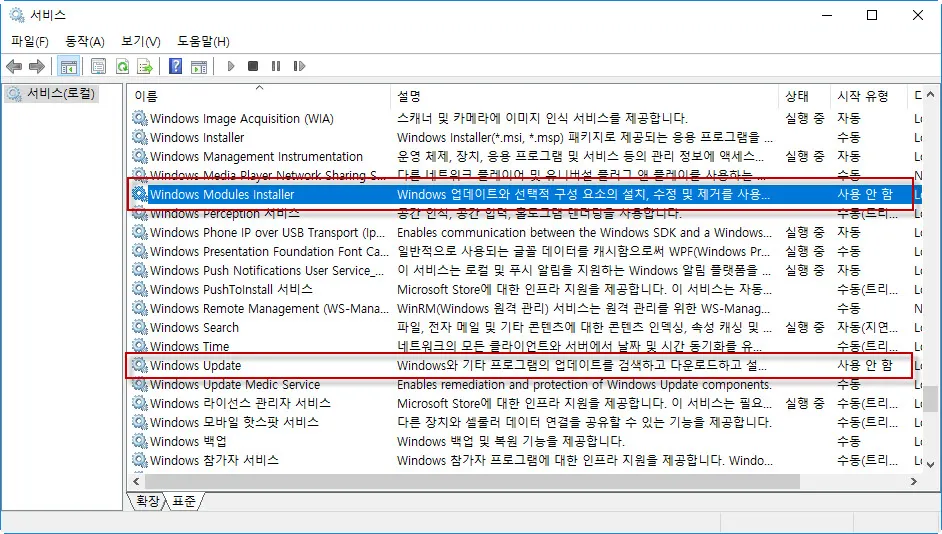This screenshot has width=942, height=534.
Task: Click the blue Help question mark icon
Action: [175, 67]
